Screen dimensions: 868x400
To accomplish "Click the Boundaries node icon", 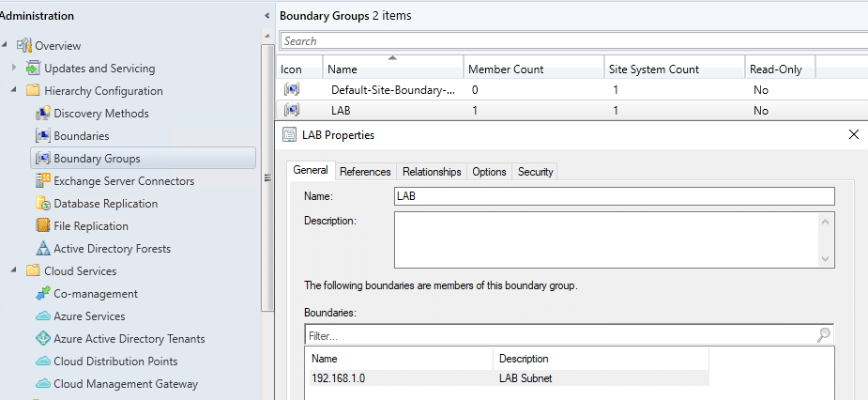I will (x=42, y=136).
